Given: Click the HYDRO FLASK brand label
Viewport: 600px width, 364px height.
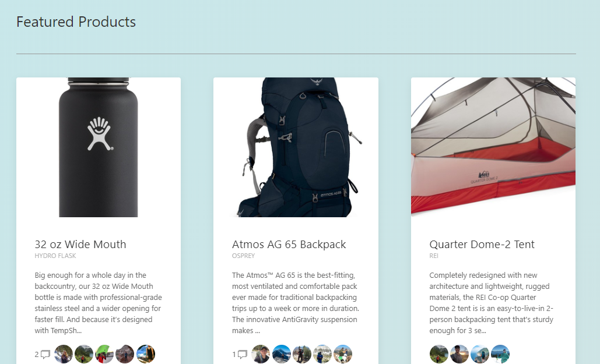Looking at the screenshot, I should 55,256.
